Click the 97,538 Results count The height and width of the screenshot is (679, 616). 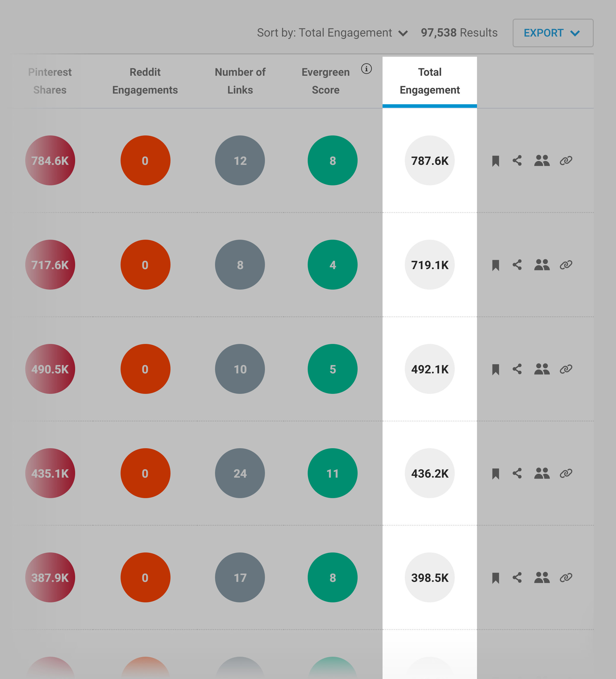click(x=459, y=33)
